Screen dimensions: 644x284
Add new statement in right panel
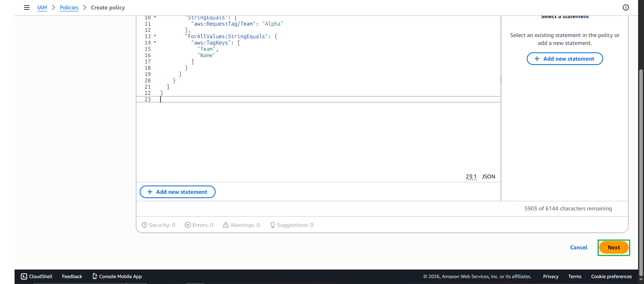(x=565, y=59)
